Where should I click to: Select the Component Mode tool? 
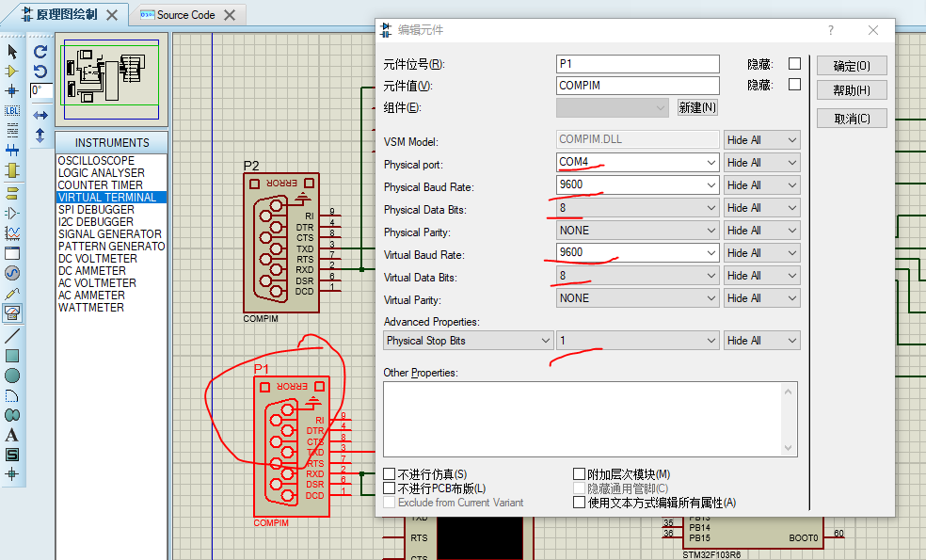click(x=12, y=71)
